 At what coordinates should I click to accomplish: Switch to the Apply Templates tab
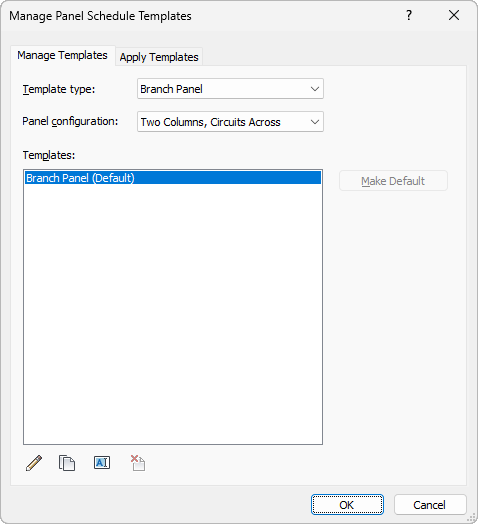point(159,57)
